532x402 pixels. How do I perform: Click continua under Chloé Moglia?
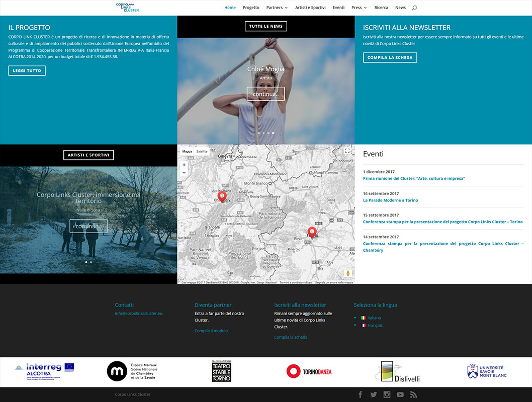[265, 94]
